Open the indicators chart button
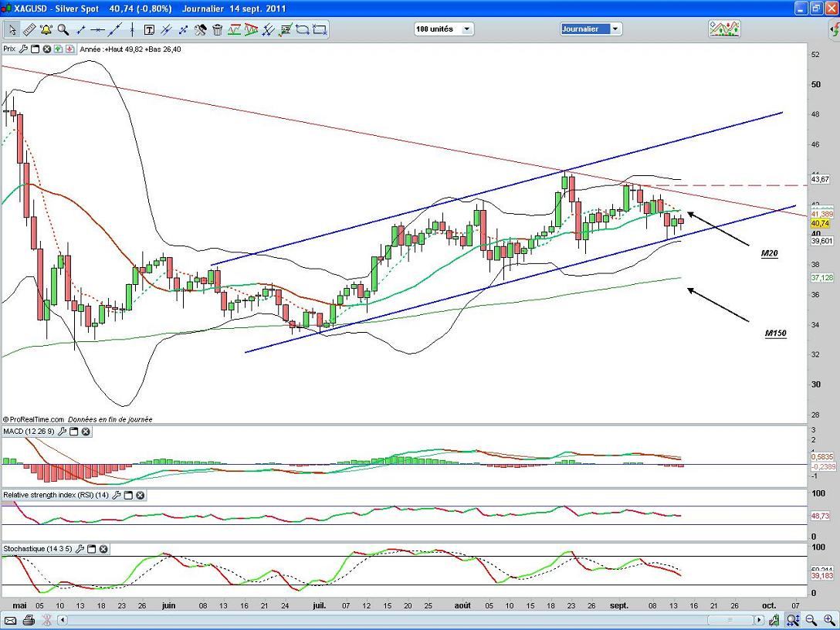 click(x=724, y=29)
